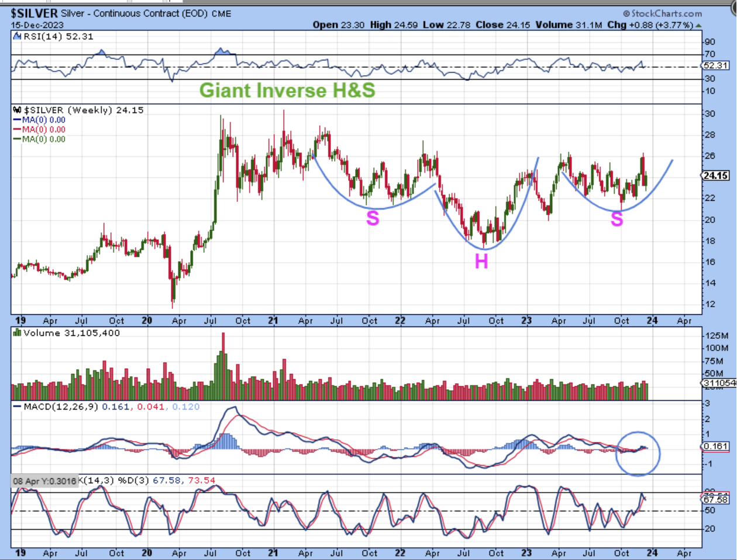Click the RSI(14) area chart icon
Image resolution: width=737 pixels, height=560 pixels.
18,36
